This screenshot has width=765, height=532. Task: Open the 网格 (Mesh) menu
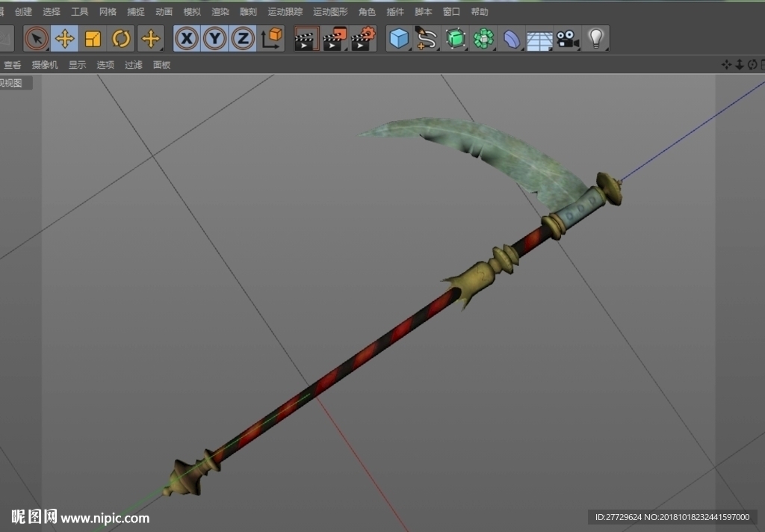point(108,12)
